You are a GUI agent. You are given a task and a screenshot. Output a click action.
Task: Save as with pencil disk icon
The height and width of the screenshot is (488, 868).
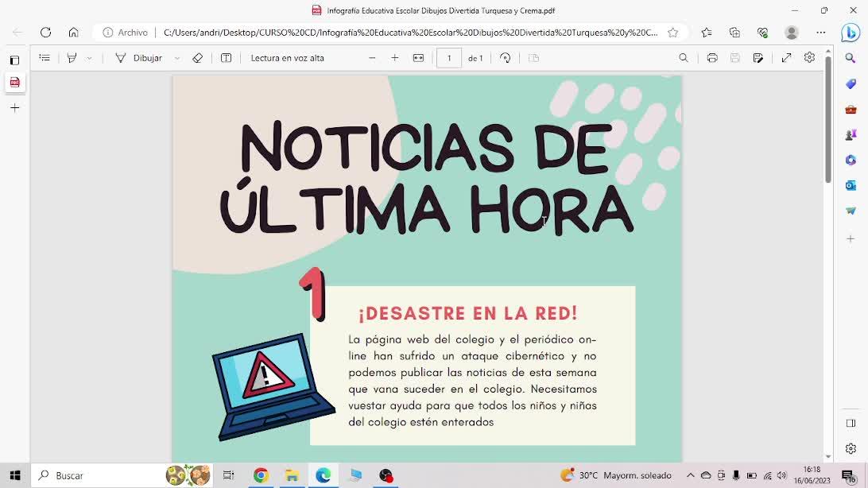coord(758,57)
